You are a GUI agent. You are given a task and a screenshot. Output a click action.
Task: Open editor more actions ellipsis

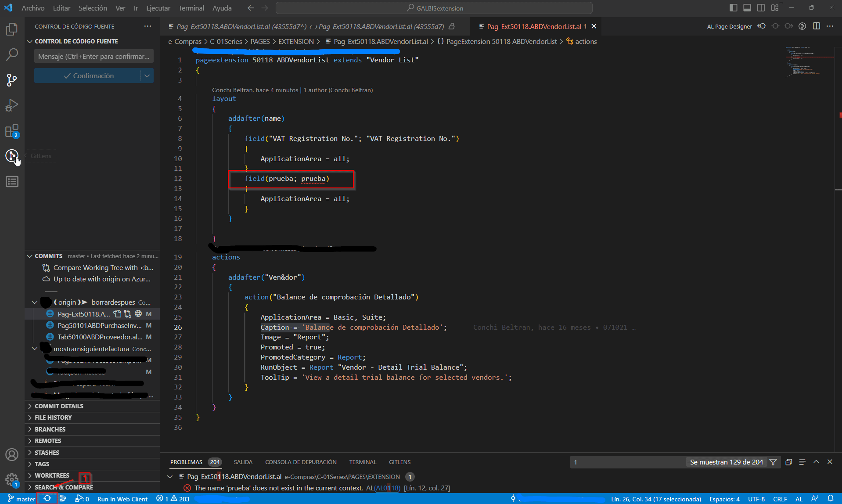click(830, 26)
